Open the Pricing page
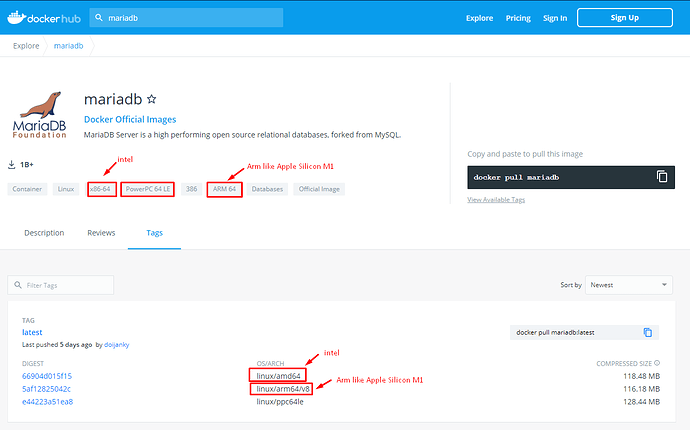The image size is (690, 430). pyautogui.click(x=518, y=18)
